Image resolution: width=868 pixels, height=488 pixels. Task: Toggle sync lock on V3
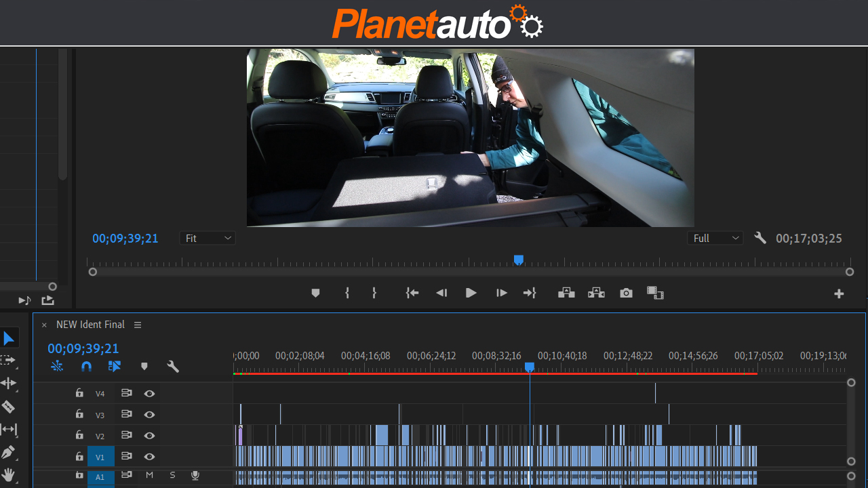tap(126, 414)
